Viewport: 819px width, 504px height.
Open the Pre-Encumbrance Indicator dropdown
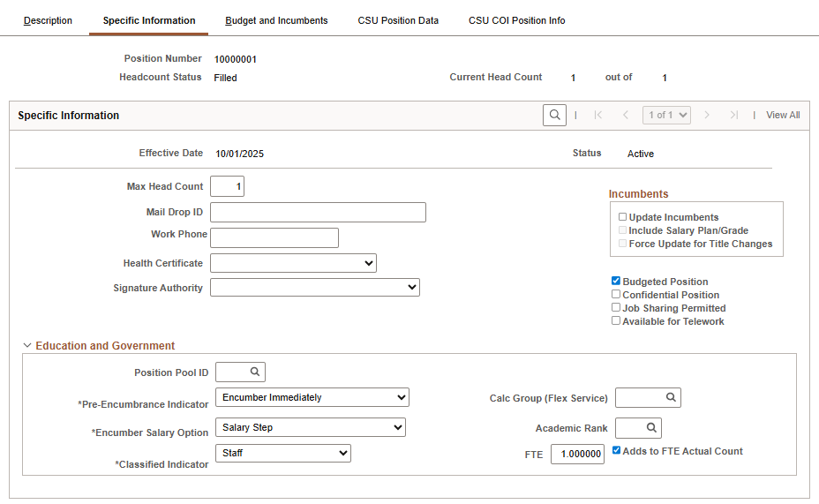pyautogui.click(x=312, y=397)
